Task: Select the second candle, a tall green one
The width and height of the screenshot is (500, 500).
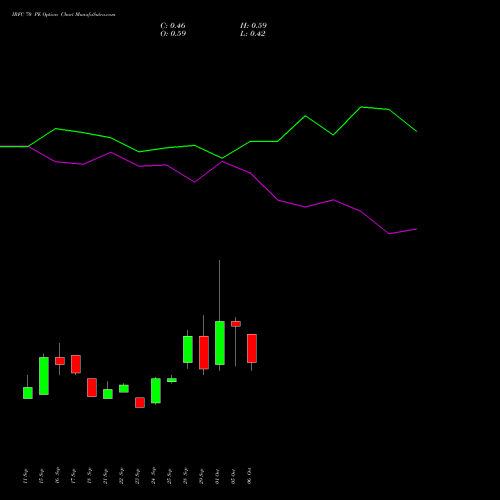Action: pos(44,376)
